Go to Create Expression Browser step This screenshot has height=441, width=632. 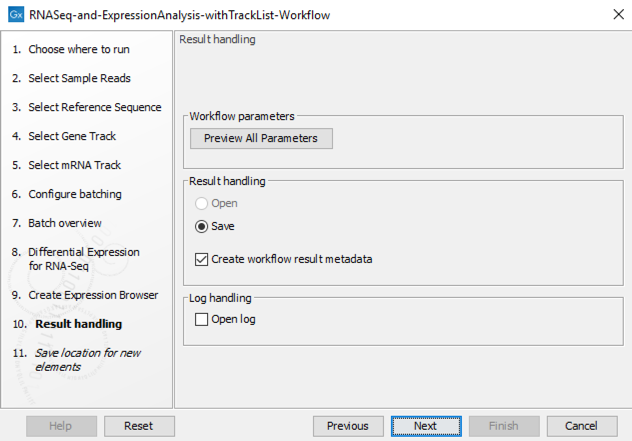(92, 295)
